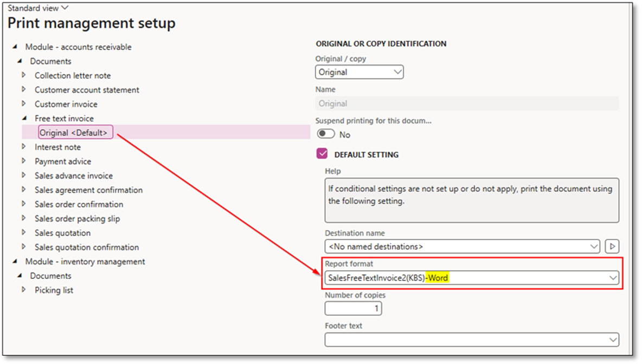Image resolution: width=642 pixels, height=364 pixels.
Task: Expand the Picking list node
Action: pos(24,290)
